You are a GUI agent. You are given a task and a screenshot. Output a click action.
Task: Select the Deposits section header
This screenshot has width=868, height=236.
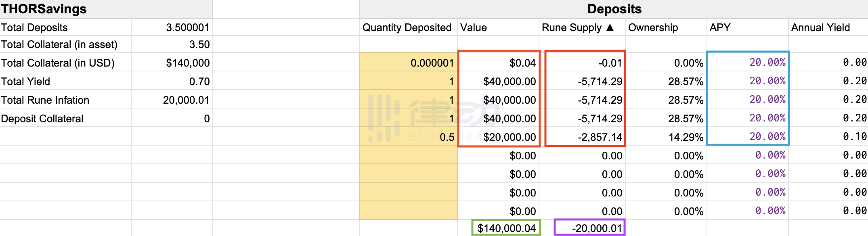(614, 9)
